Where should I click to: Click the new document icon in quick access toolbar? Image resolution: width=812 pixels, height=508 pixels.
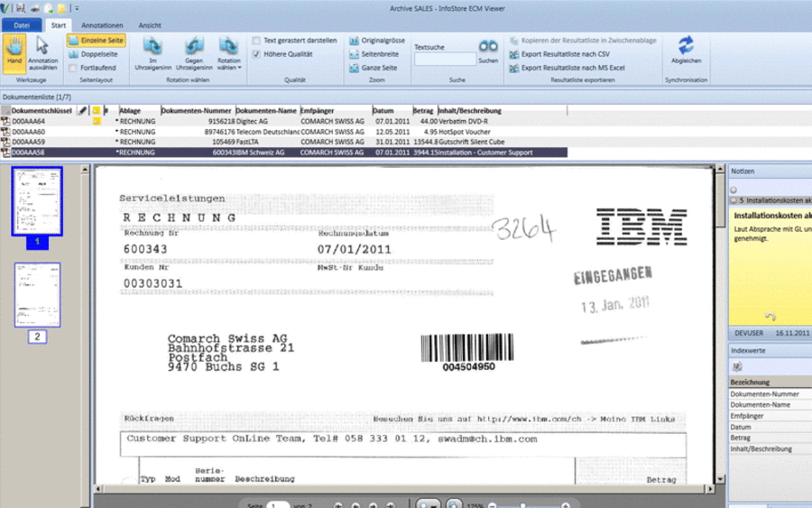pyautogui.click(x=49, y=8)
